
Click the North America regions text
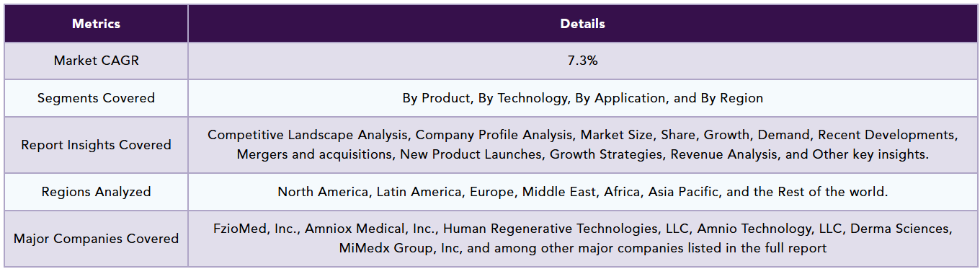pyautogui.click(x=582, y=192)
